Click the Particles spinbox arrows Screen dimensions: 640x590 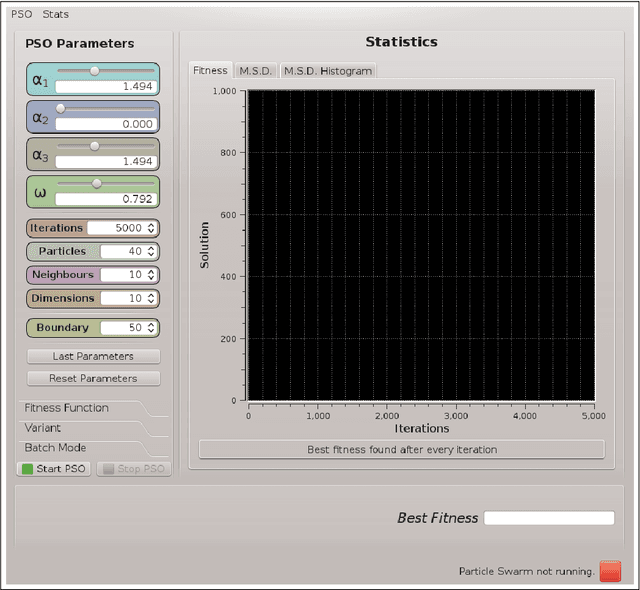click(151, 252)
